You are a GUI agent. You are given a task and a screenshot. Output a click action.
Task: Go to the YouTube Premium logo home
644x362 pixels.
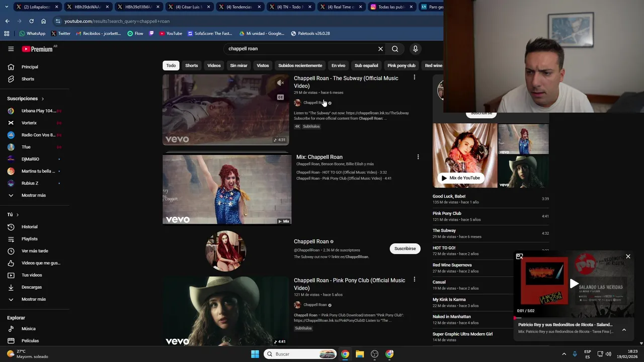[x=37, y=49]
